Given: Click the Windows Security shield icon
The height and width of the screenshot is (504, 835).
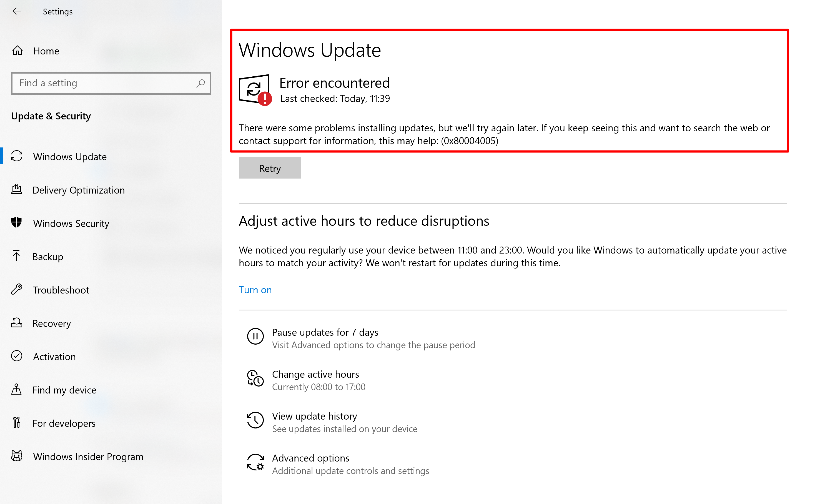Looking at the screenshot, I should coord(16,223).
